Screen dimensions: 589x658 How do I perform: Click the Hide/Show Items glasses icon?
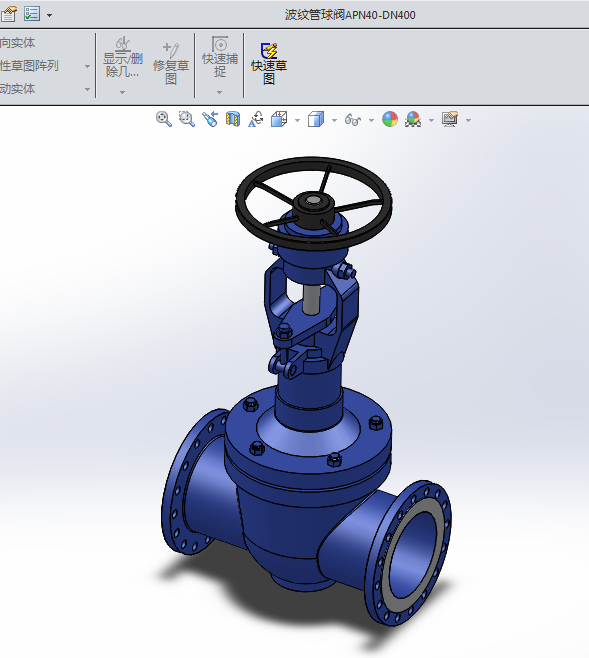353,120
